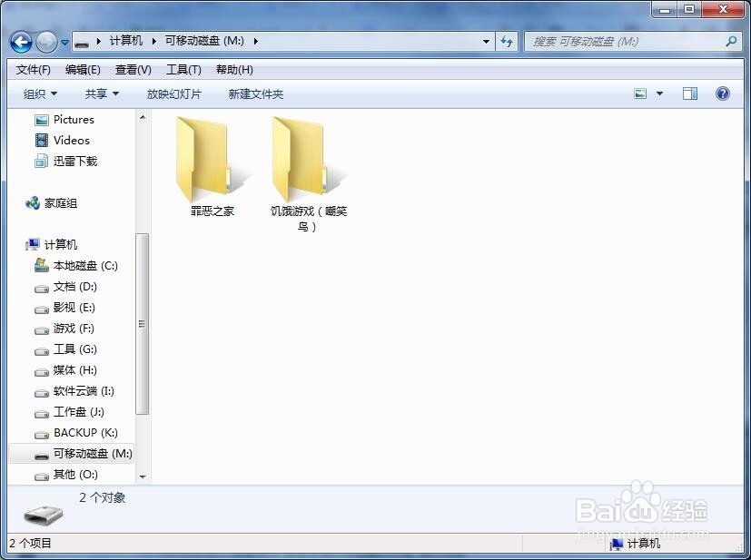The image size is (751, 560).
Task: Select Videos in the navigation pane
Action: pyautogui.click(x=72, y=141)
